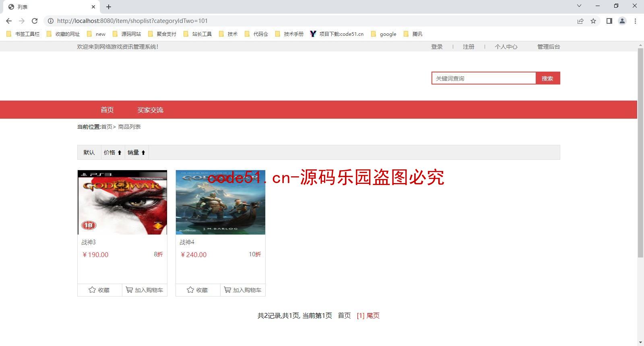Open the 项目下载:code51.cn bookmark
644x346 pixels.
(337, 34)
